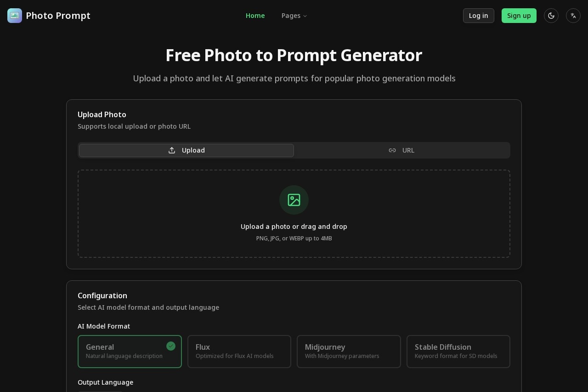This screenshot has height=392, width=588.
Task: Click the upload arrow icon on Upload tab
Action: [x=172, y=150]
